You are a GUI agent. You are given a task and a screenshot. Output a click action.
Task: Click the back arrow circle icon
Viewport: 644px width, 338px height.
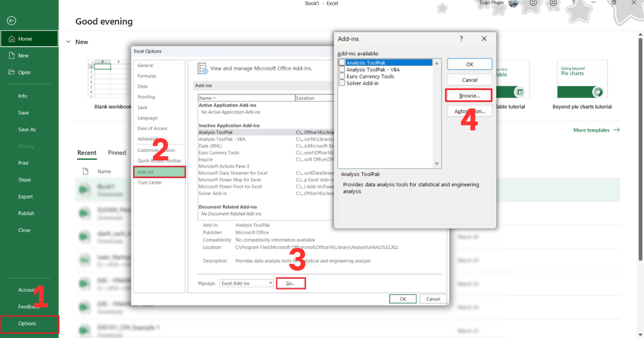(12, 21)
